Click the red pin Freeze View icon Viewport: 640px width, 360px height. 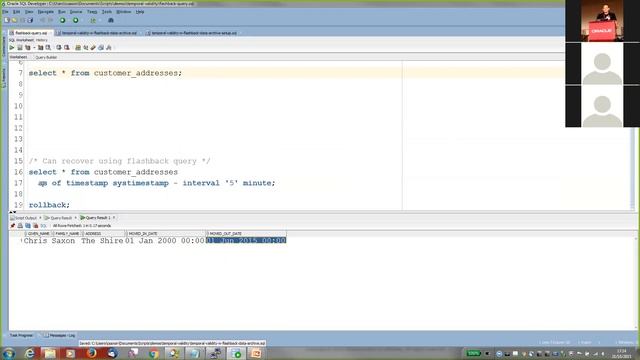[12, 225]
